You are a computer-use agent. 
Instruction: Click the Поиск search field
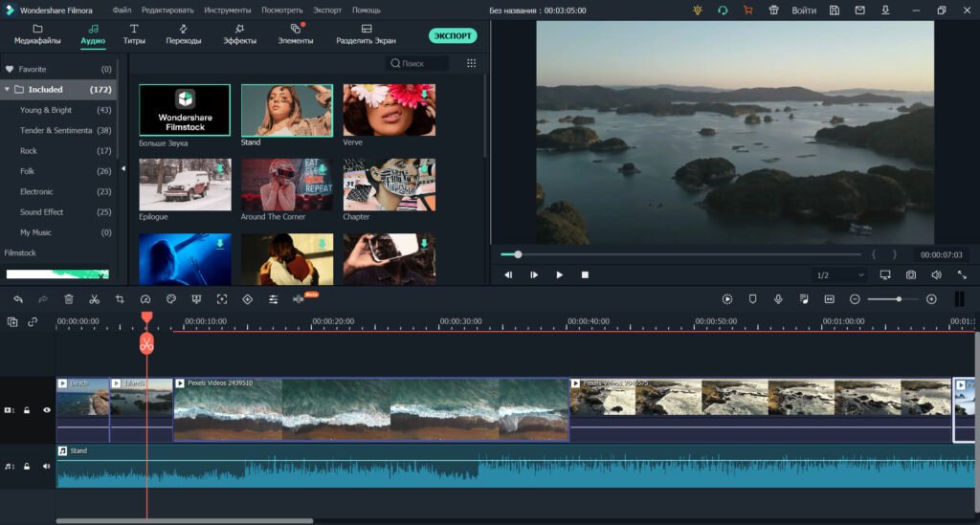tap(417, 63)
